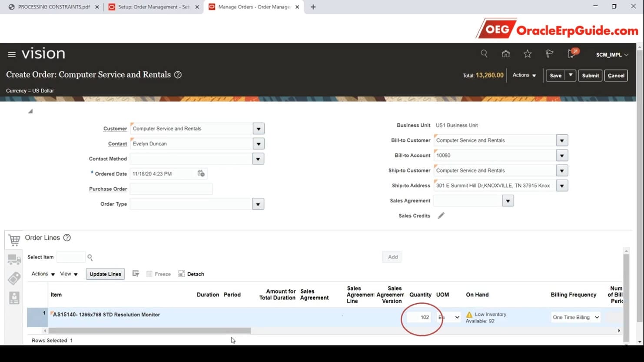Go to the Home icon
Screen dimensions: 644x362
[506, 54]
